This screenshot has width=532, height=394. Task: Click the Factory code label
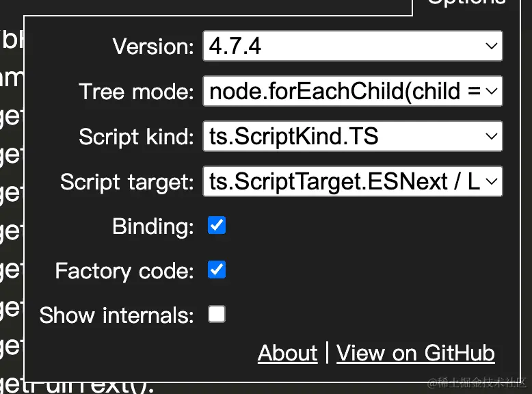pyautogui.click(x=124, y=271)
